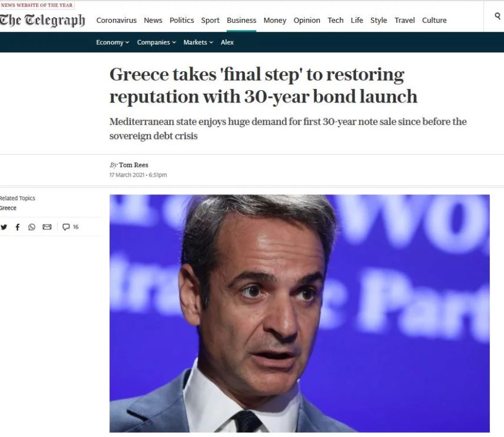Screen dimensions: 504x437
Task: Open author Tom Rees profile link
Action: pyautogui.click(x=134, y=165)
